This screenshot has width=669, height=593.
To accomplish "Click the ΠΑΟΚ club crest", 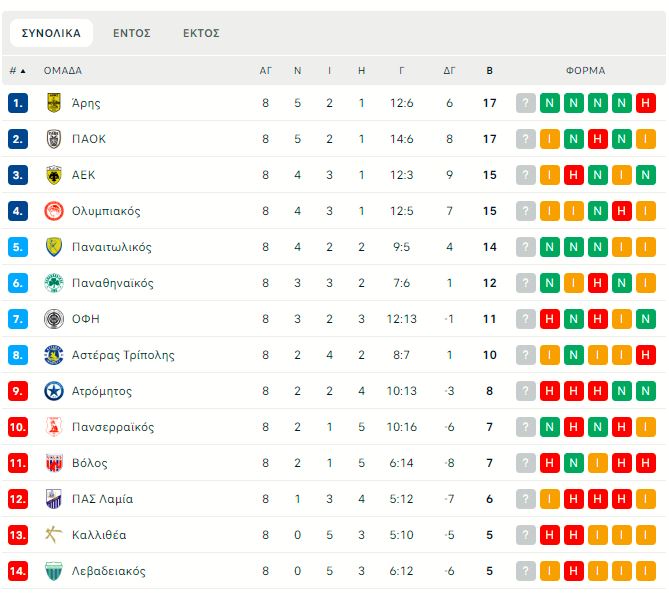I will tap(54, 139).
